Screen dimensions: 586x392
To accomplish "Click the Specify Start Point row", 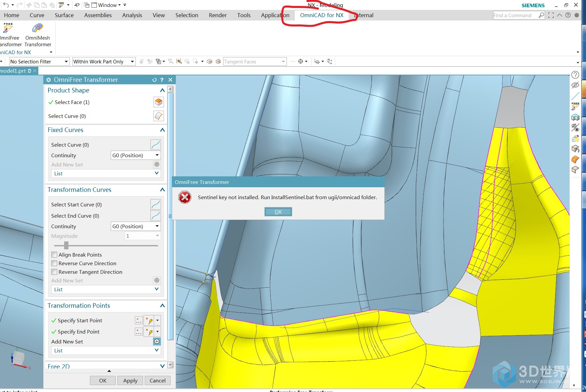I will (106, 320).
